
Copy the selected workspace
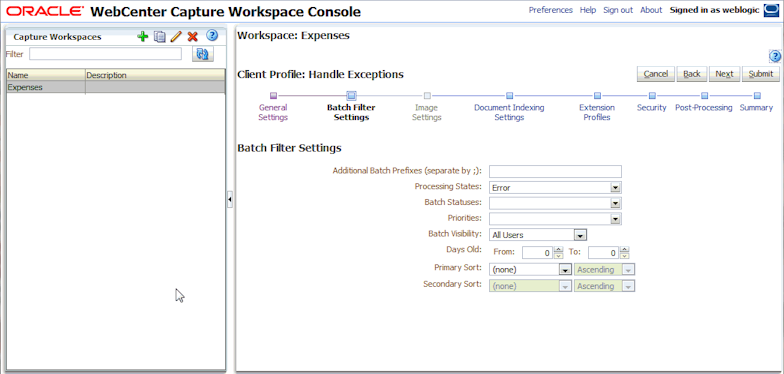[160, 36]
